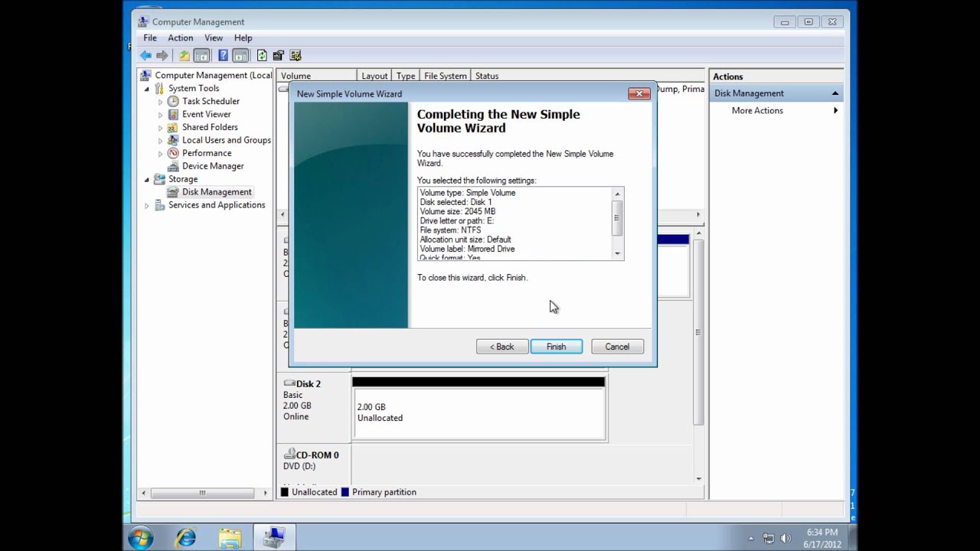Image resolution: width=980 pixels, height=551 pixels.
Task: Expand the Event Viewer tree node
Action: pyautogui.click(x=161, y=115)
